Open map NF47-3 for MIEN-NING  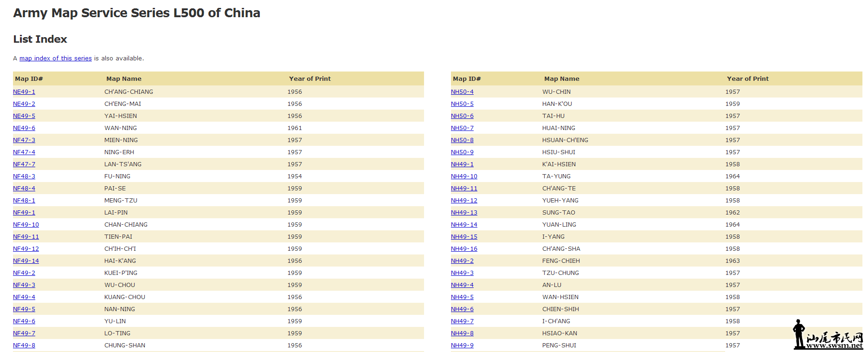point(24,140)
